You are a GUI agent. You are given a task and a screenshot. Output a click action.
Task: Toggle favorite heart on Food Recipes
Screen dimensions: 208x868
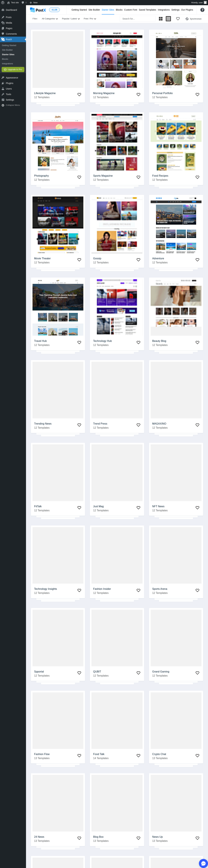tap(198, 177)
